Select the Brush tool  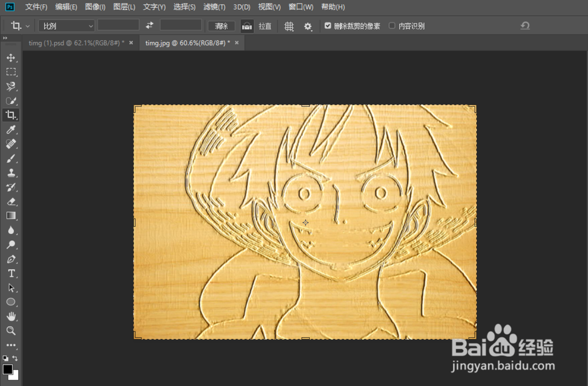point(11,159)
